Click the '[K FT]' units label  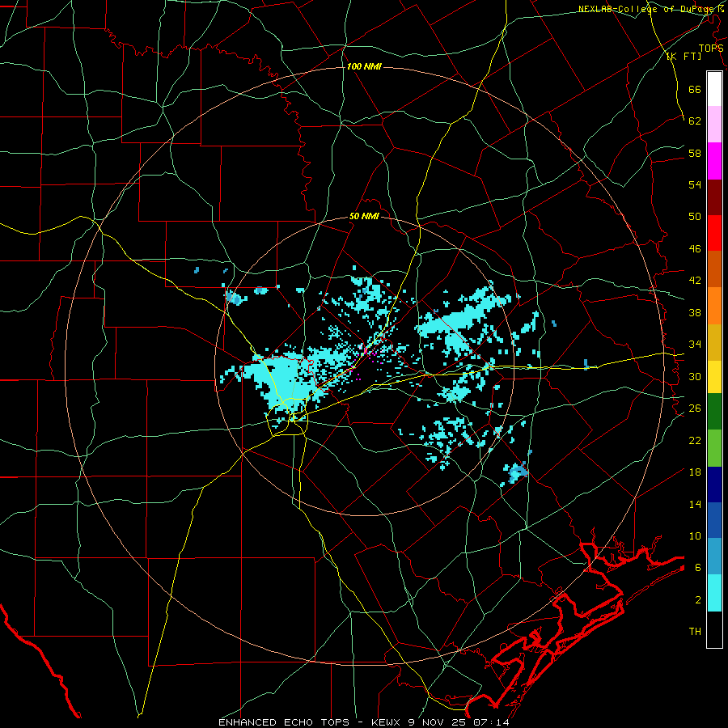(x=684, y=56)
